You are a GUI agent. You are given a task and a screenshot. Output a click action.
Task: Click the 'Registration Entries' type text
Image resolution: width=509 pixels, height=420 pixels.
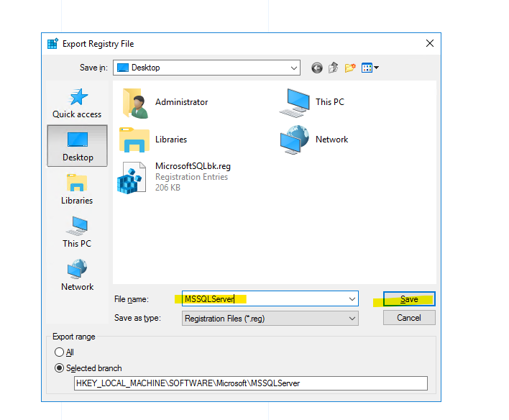tap(191, 177)
